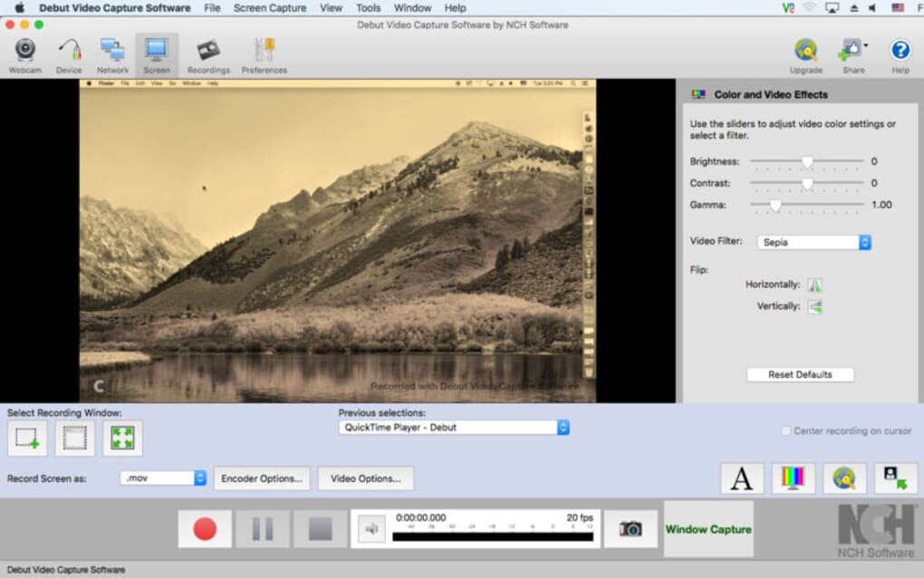Click the Reset Defaults button
Image resolution: width=924 pixels, height=578 pixels.
[x=800, y=374]
